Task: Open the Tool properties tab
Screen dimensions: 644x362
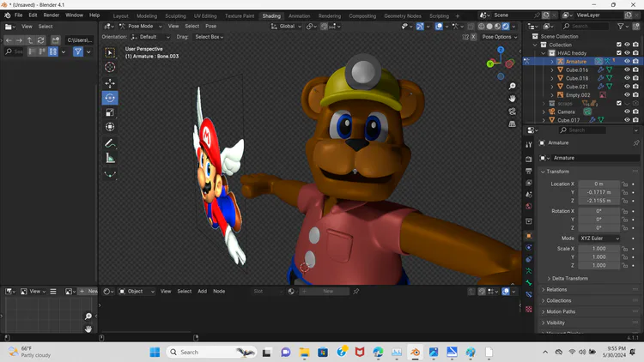Action: click(x=529, y=144)
